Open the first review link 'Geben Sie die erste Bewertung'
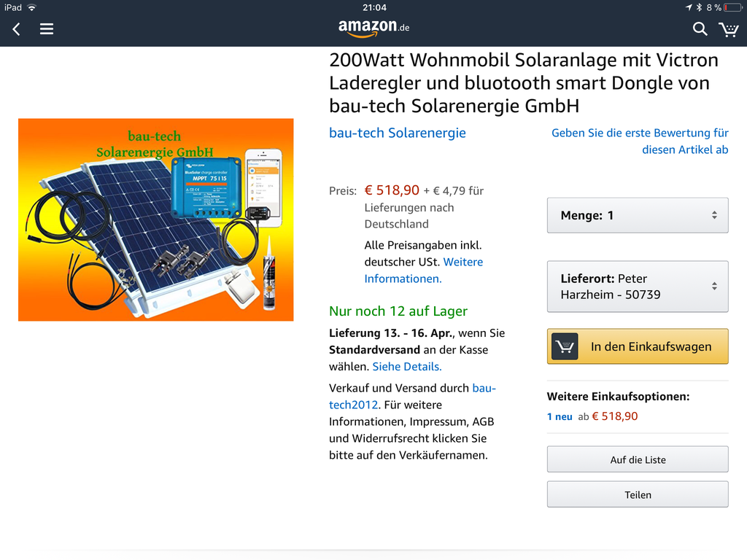The width and height of the screenshot is (747, 560). tap(640, 141)
